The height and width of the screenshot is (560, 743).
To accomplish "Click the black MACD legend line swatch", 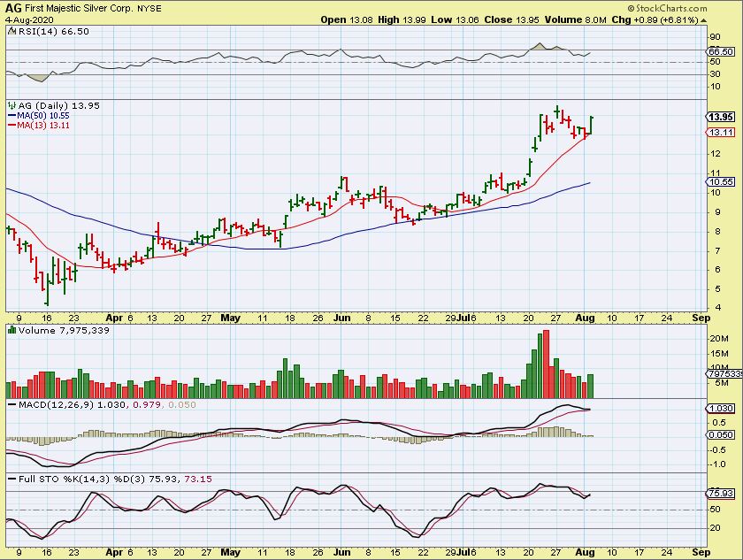I will 12,405.
